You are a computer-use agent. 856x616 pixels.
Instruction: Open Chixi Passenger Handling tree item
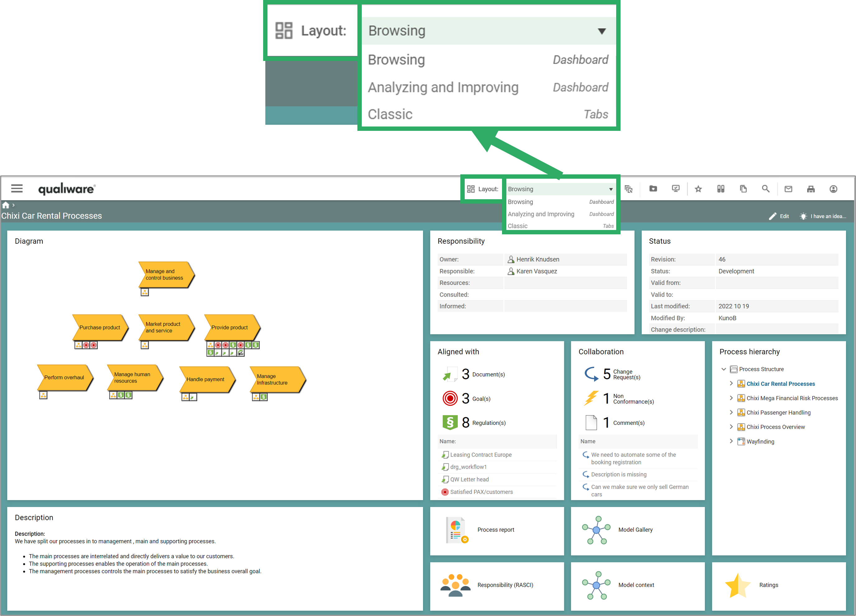coord(778,412)
